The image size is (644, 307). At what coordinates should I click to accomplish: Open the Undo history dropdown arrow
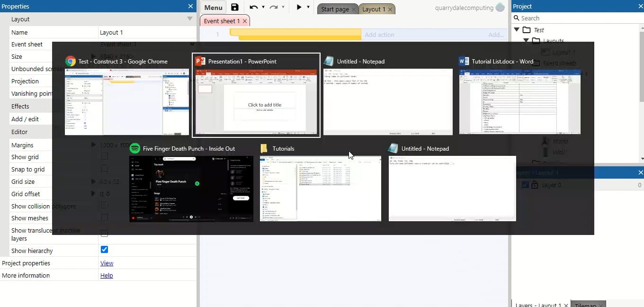263,7
